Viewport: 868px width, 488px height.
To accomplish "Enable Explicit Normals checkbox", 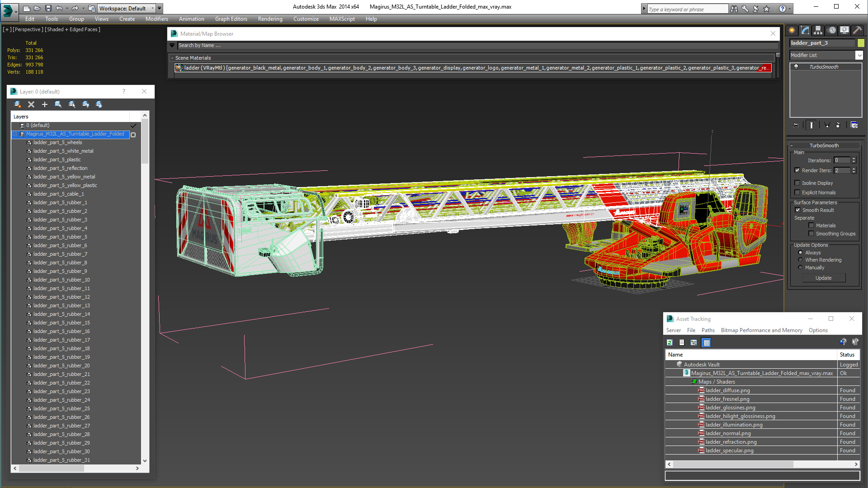I will click(x=797, y=192).
